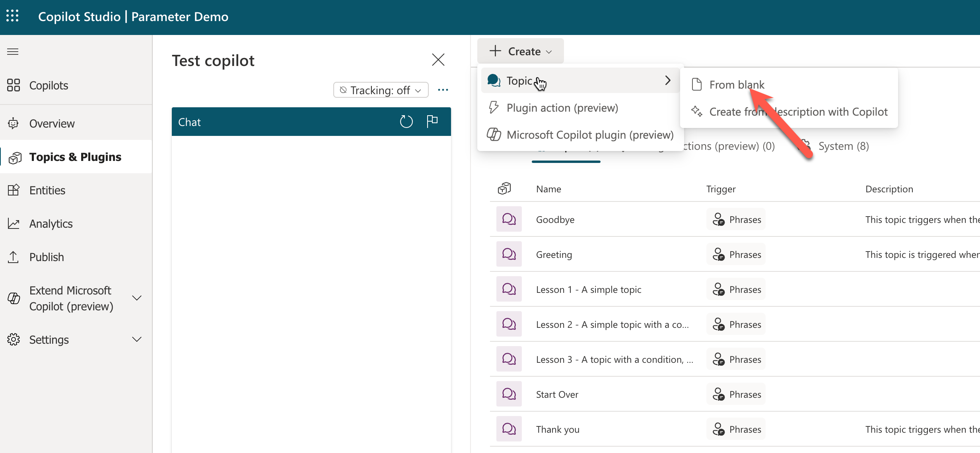The width and height of the screenshot is (980, 453).
Task: Click Phrases trigger for Goodbye
Action: coord(736,219)
